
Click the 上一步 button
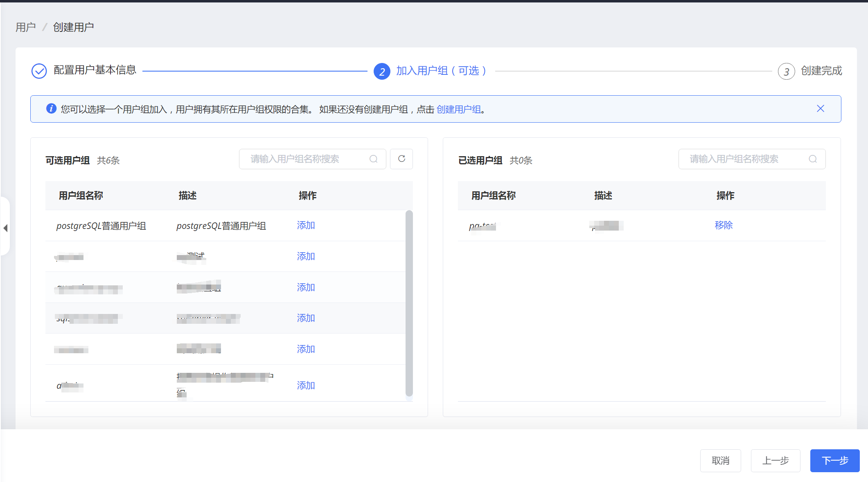coord(776,461)
